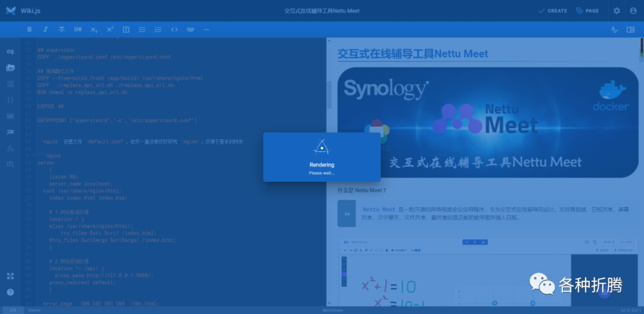
Task: Click the COPY --from=build_front line
Action: [x=120, y=78]
